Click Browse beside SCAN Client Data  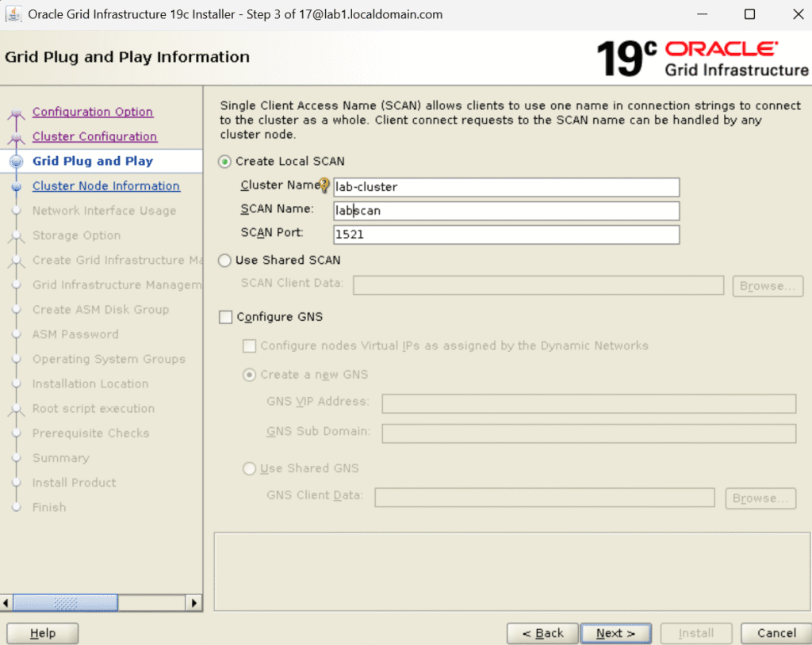[x=768, y=286]
